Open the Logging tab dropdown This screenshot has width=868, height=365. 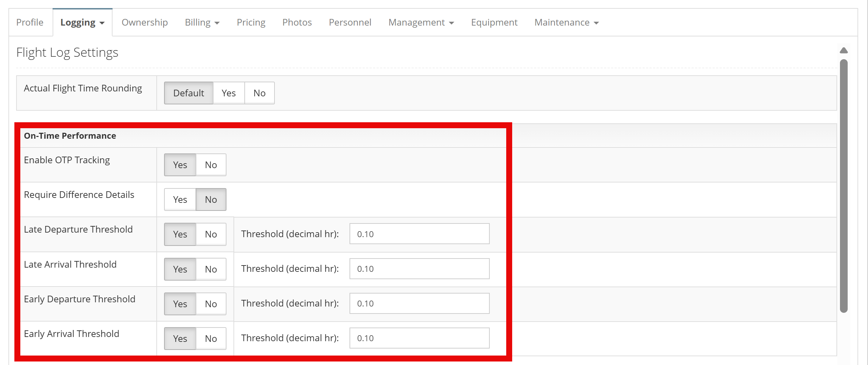(82, 23)
